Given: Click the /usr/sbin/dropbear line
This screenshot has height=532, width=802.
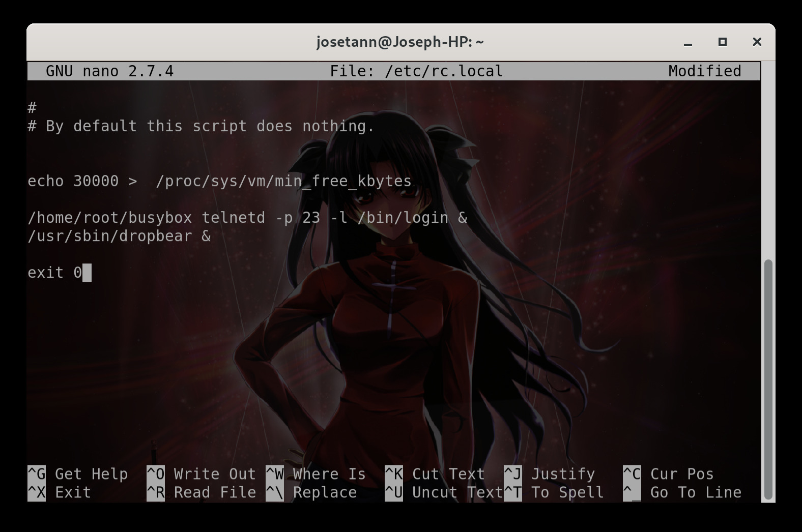Looking at the screenshot, I should (x=119, y=236).
